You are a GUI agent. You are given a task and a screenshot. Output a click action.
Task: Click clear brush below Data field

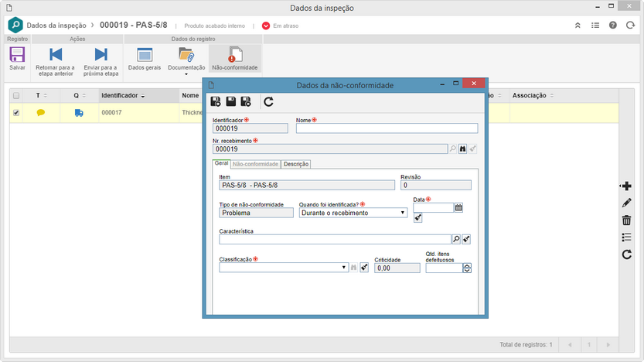pyautogui.click(x=417, y=218)
